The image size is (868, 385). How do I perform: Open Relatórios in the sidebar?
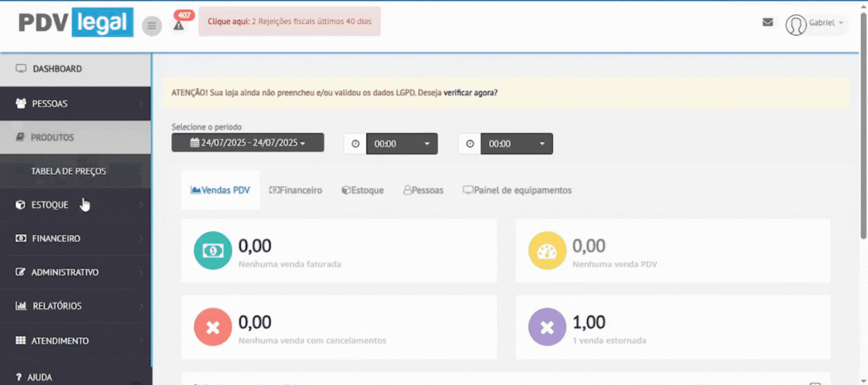point(57,306)
